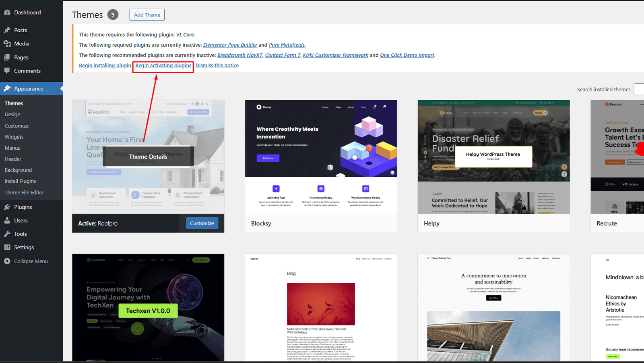Viewport: 644px width, 363px height.
Task: Click the Pages document icon
Action: [7, 58]
